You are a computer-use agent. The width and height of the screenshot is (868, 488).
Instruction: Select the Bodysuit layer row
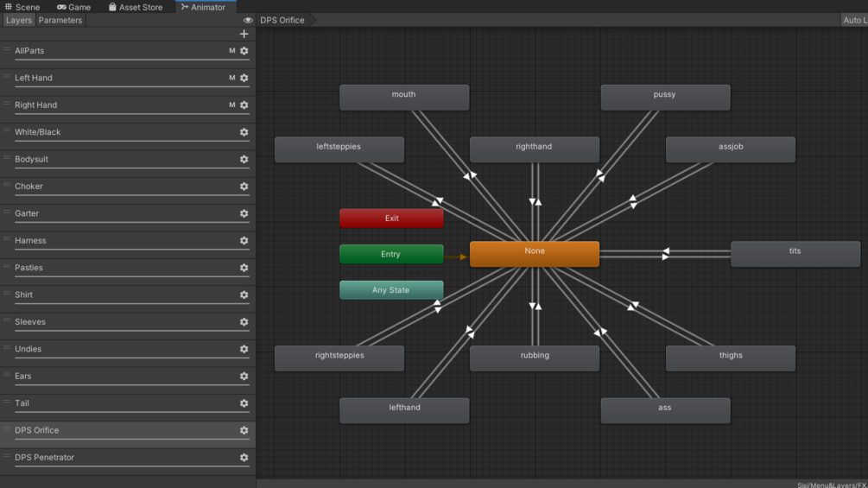click(x=128, y=162)
